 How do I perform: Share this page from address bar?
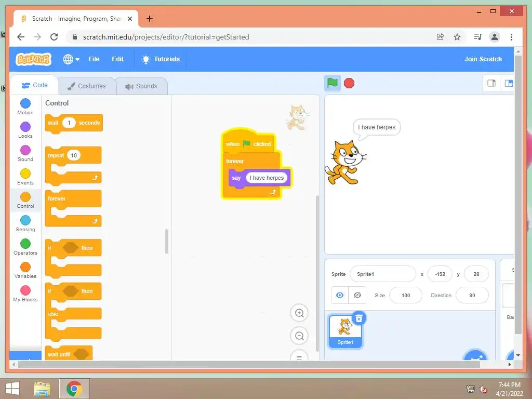click(440, 37)
